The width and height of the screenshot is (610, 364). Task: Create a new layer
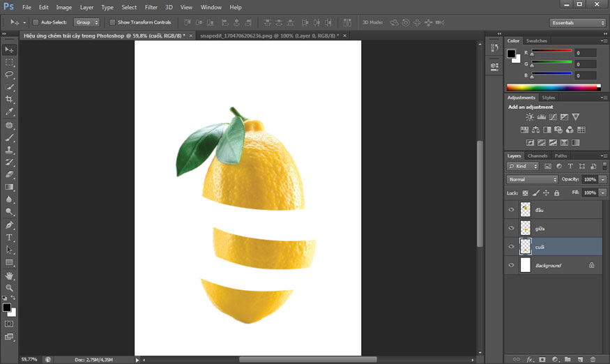[581, 359]
